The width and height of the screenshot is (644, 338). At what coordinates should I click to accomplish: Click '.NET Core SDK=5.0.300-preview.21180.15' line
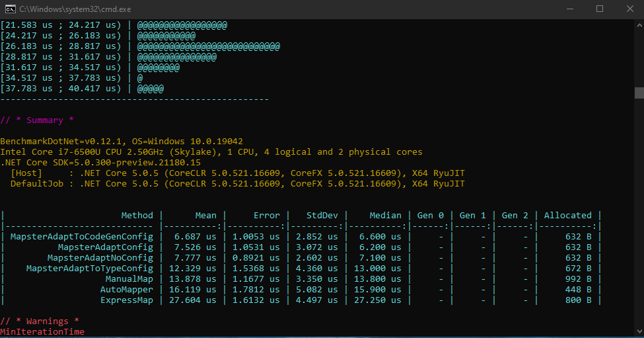click(100, 163)
